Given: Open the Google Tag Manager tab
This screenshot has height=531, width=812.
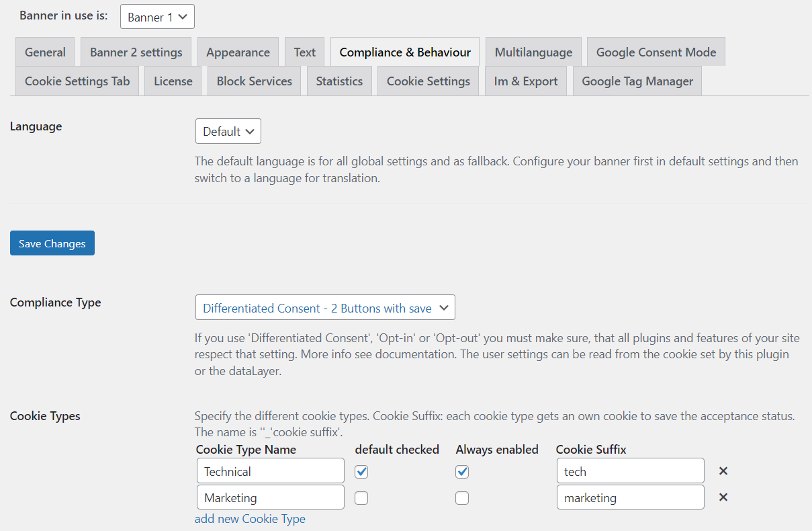Looking at the screenshot, I should coord(636,81).
